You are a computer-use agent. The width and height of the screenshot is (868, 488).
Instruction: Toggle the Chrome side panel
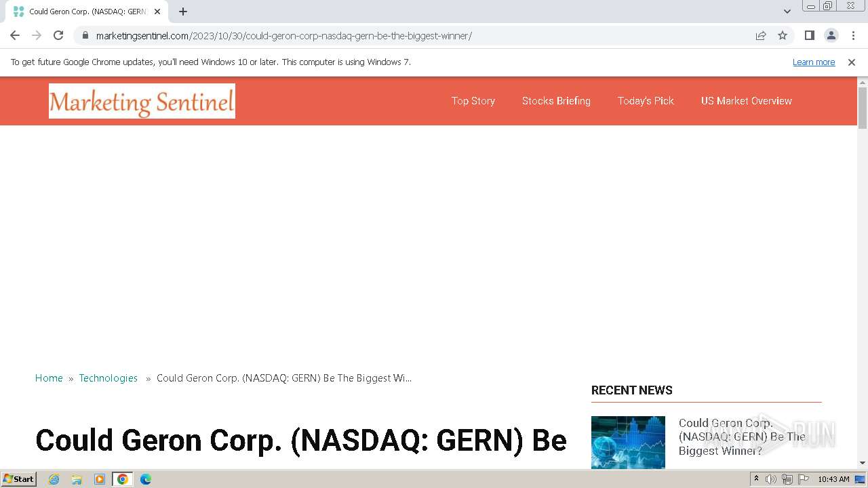pyautogui.click(x=809, y=35)
